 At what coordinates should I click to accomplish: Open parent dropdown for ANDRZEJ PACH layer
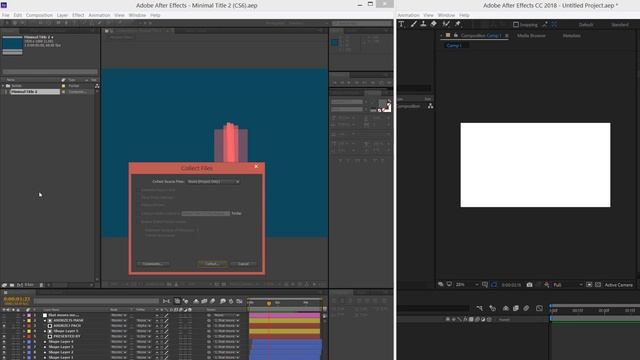[227, 326]
